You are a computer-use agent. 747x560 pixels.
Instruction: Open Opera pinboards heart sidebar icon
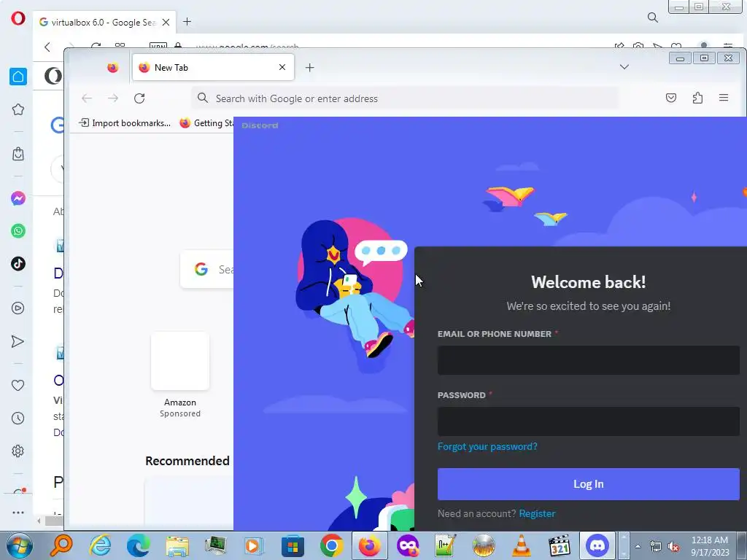[18, 385]
